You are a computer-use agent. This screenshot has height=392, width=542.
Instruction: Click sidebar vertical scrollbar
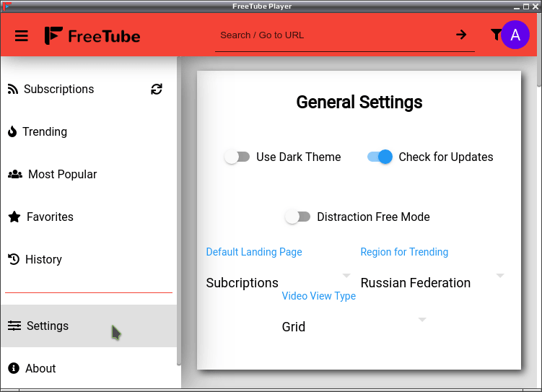pyautogui.click(x=179, y=211)
